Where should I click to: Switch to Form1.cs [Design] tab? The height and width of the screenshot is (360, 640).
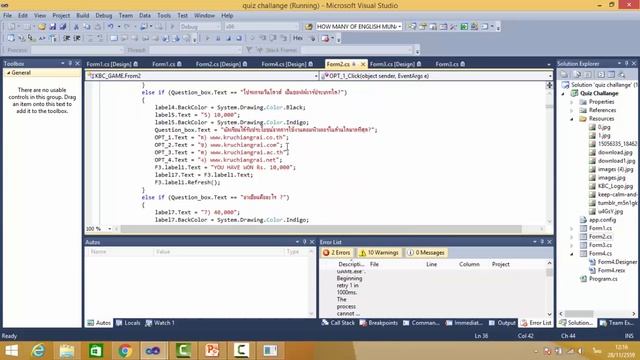(112, 64)
